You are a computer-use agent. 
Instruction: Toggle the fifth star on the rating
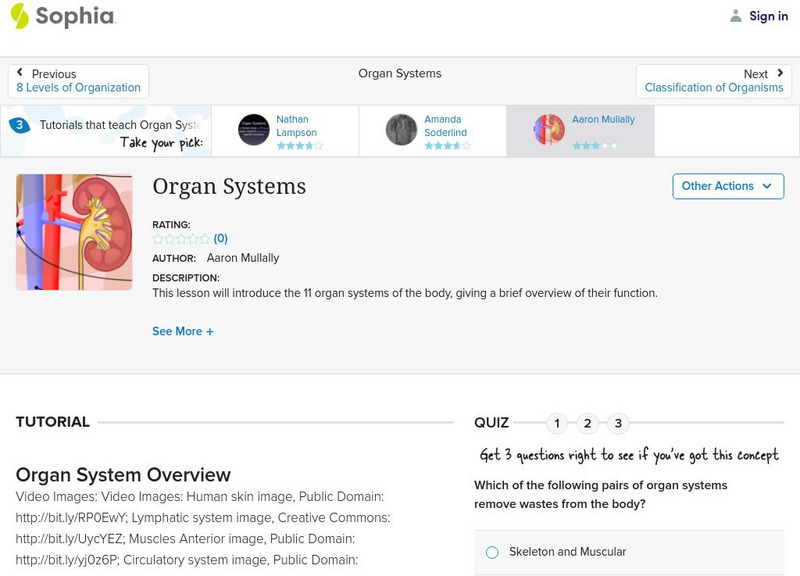click(x=205, y=238)
